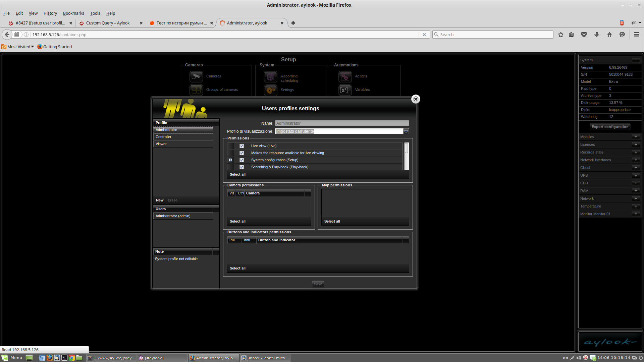Open the Variables icon
Screen dimensions: 644x362
point(345,90)
